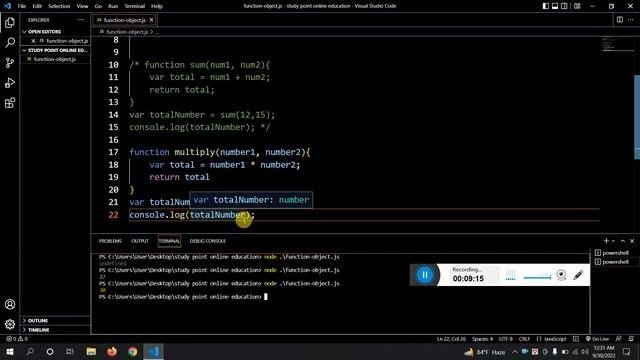
Task: Switch to the Problems panel tab
Action: click(110, 241)
